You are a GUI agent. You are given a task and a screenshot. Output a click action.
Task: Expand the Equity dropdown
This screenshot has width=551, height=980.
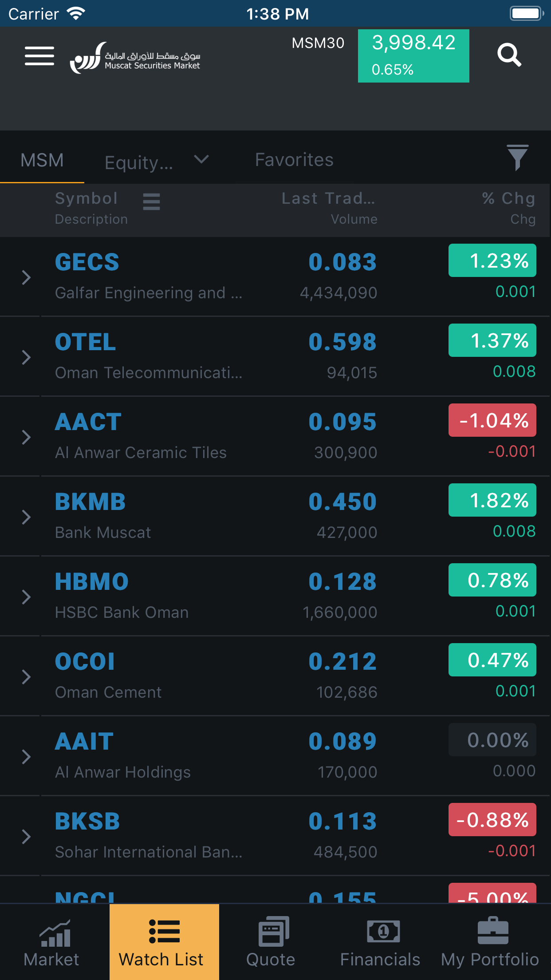[155, 161]
